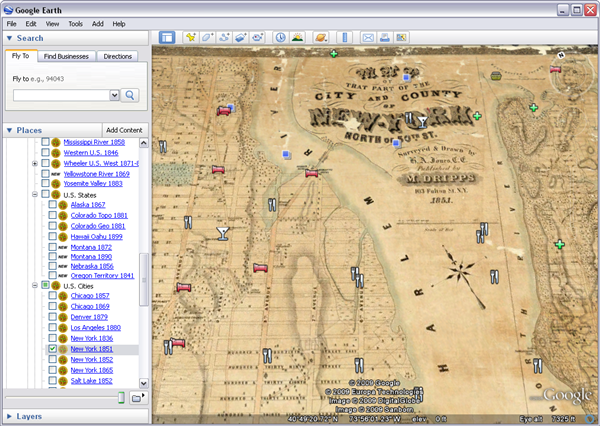Check the Alaska 1867 checkbox
This screenshot has height=426, width=600.
pos(53,204)
